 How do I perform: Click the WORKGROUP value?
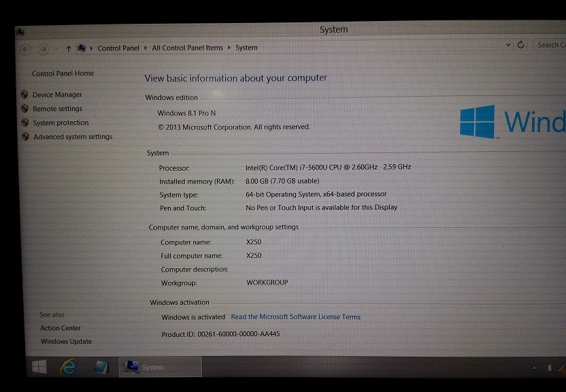tap(267, 282)
